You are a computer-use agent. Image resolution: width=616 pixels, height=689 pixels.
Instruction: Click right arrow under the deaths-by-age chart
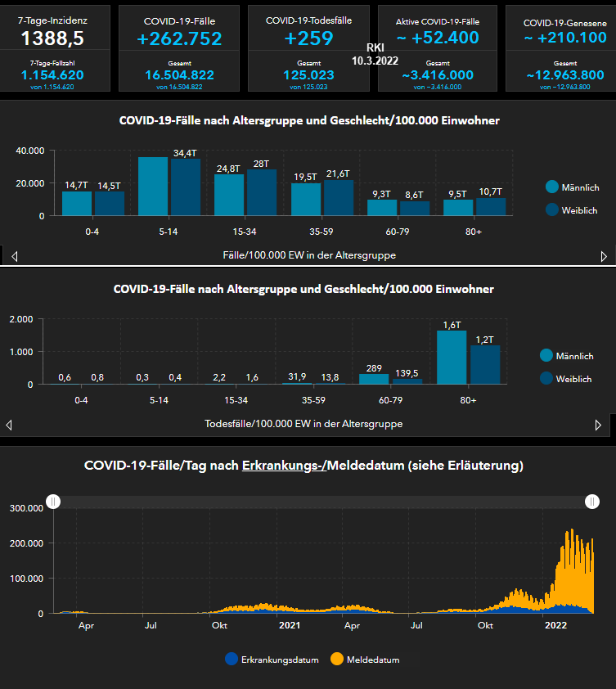coord(599,426)
